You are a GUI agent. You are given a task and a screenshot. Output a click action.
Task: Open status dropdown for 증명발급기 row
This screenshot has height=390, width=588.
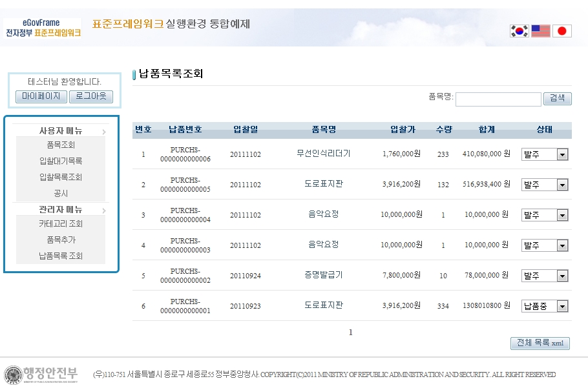point(545,276)
